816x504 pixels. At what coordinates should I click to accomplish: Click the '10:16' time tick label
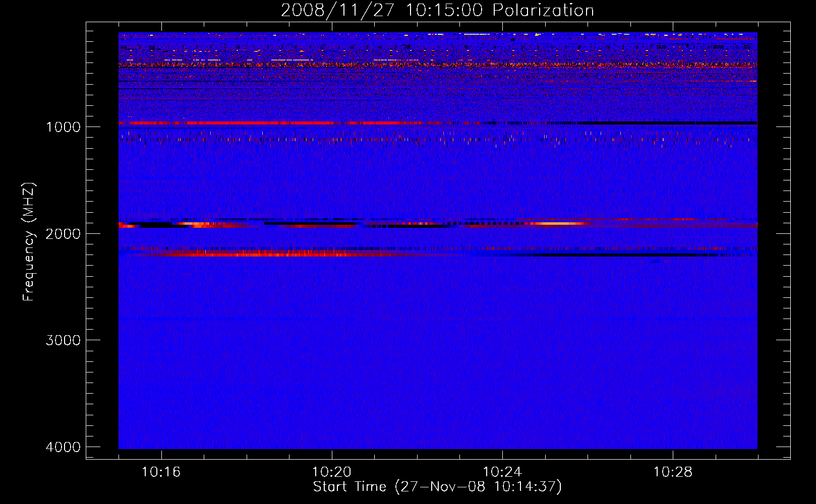click(x=161, y=472)
